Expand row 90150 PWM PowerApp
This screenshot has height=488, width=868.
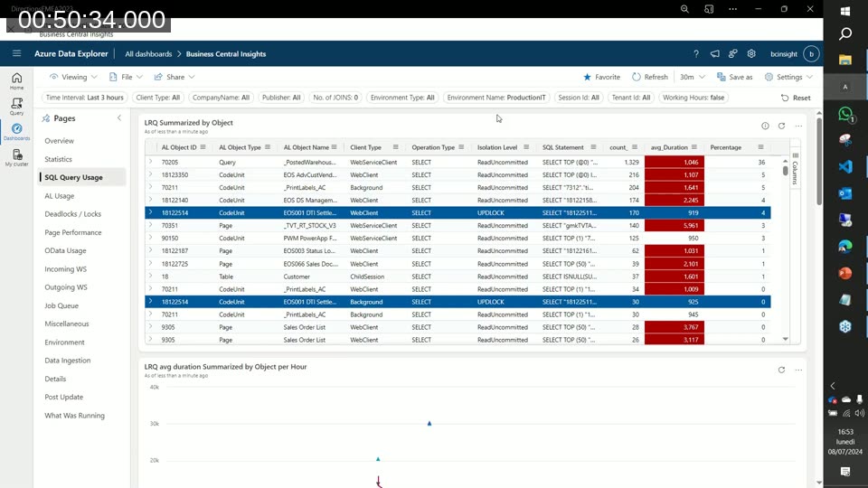tap(151, 239)
